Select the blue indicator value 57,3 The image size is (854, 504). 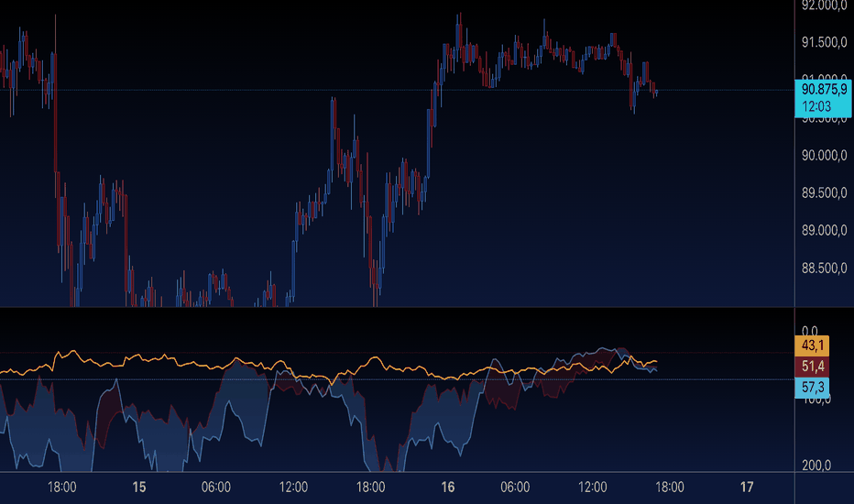[x=812, y=388]
